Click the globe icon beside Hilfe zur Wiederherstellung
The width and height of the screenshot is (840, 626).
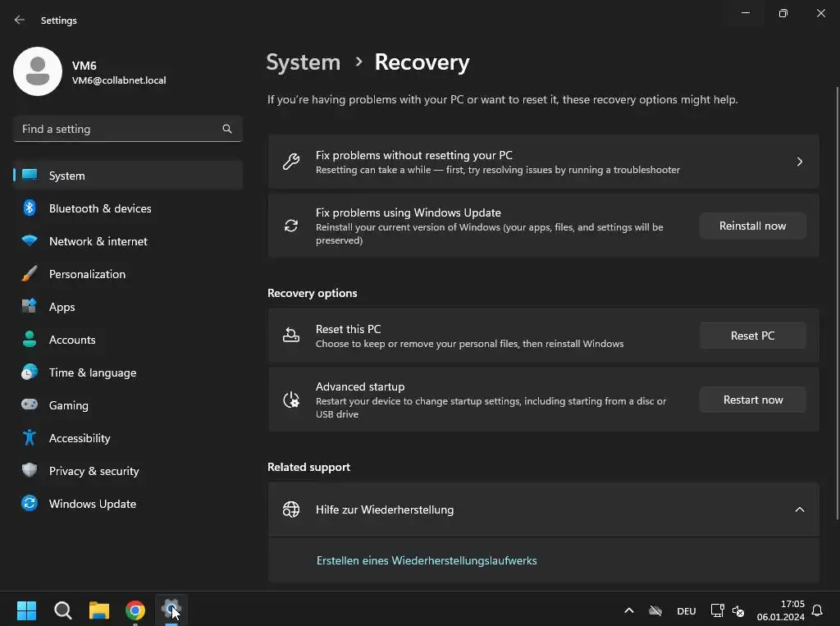coord(291,509)
